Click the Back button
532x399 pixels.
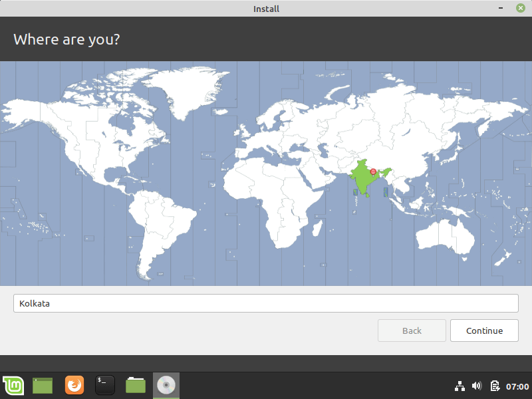tap(412, 331)
